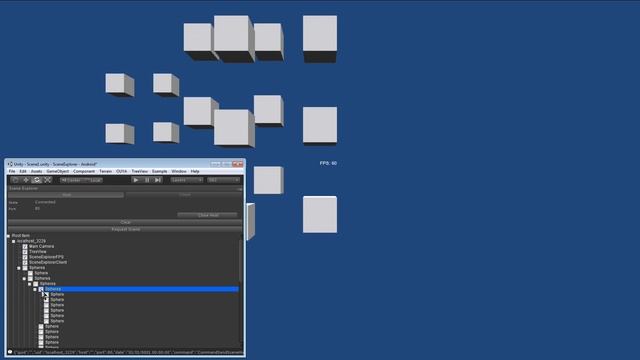Screen dimensions: 640x360
Task: Toggle the Center pivot mode button
Action: click(71, 180)
